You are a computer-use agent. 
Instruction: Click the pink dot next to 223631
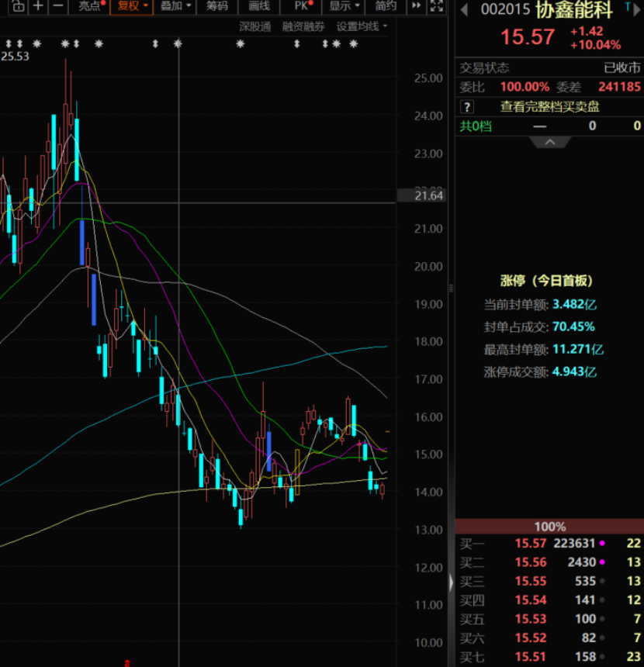(x=602, y=543)
